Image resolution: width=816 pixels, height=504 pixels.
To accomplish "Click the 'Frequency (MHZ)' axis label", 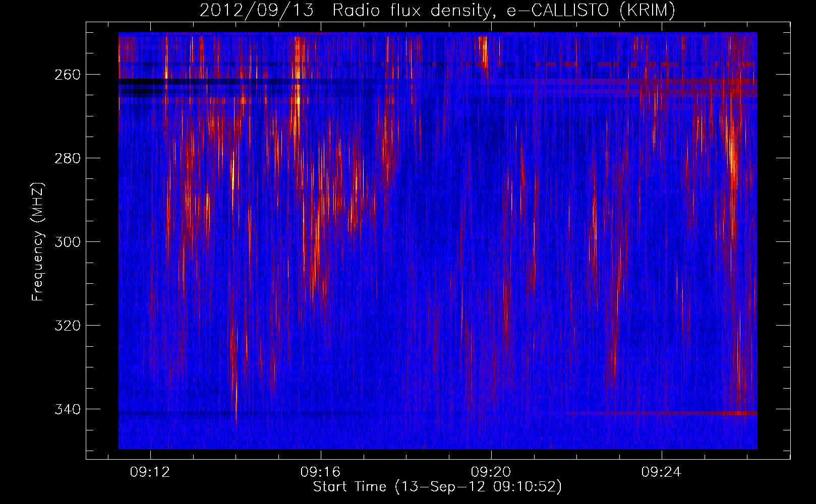I will click(38, 241).
